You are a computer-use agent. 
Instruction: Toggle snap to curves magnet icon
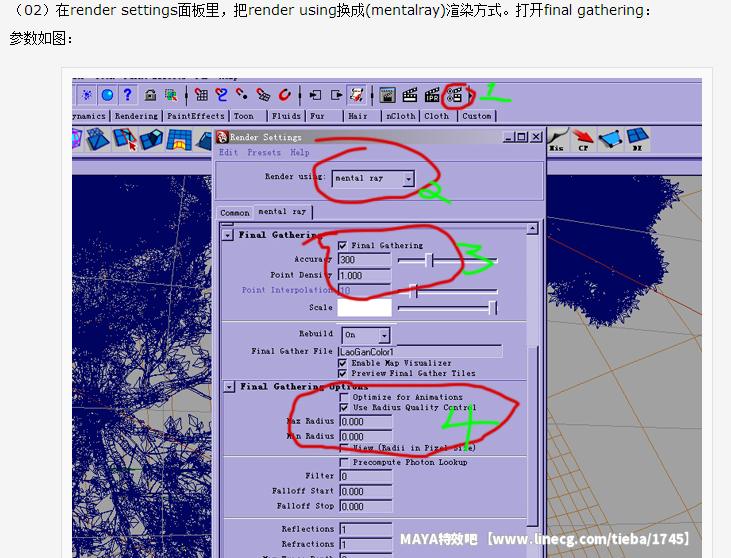click(x=221, y=95)
